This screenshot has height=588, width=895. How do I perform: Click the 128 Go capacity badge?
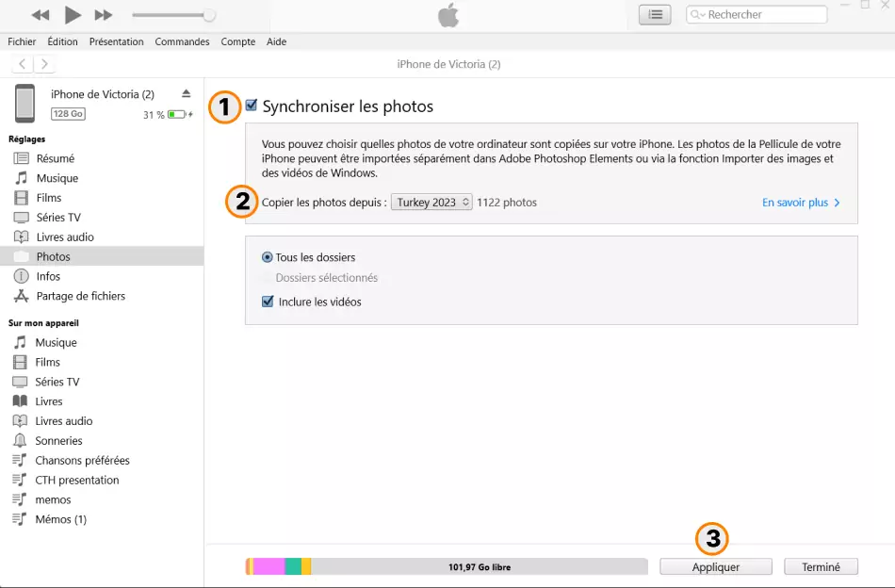tap(68, 114)
